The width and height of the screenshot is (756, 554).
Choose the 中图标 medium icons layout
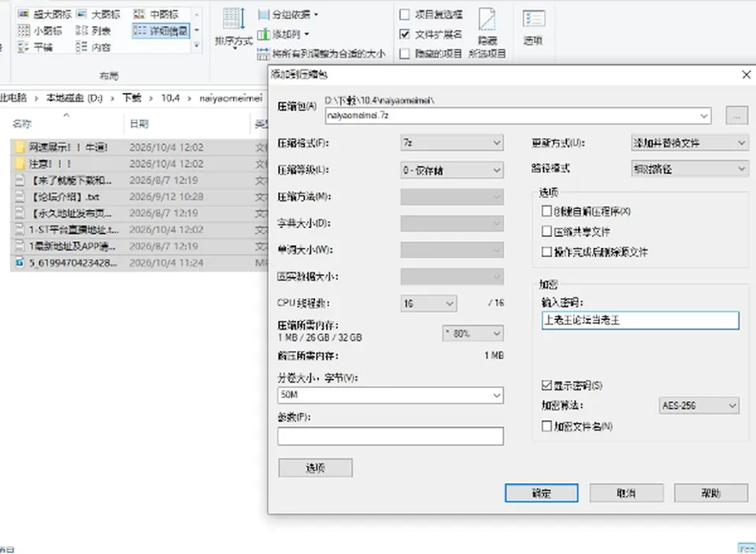(x=156, y=14)
